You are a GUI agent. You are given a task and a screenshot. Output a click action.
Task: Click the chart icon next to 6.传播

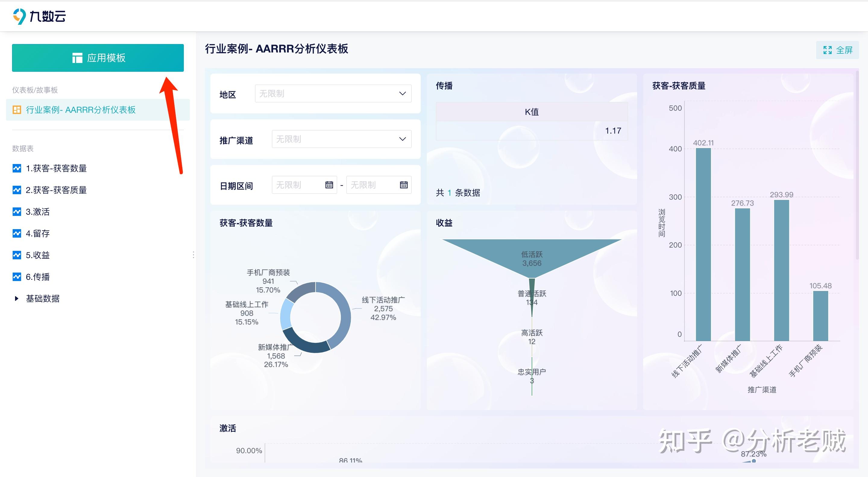click(x=17, y=277)
